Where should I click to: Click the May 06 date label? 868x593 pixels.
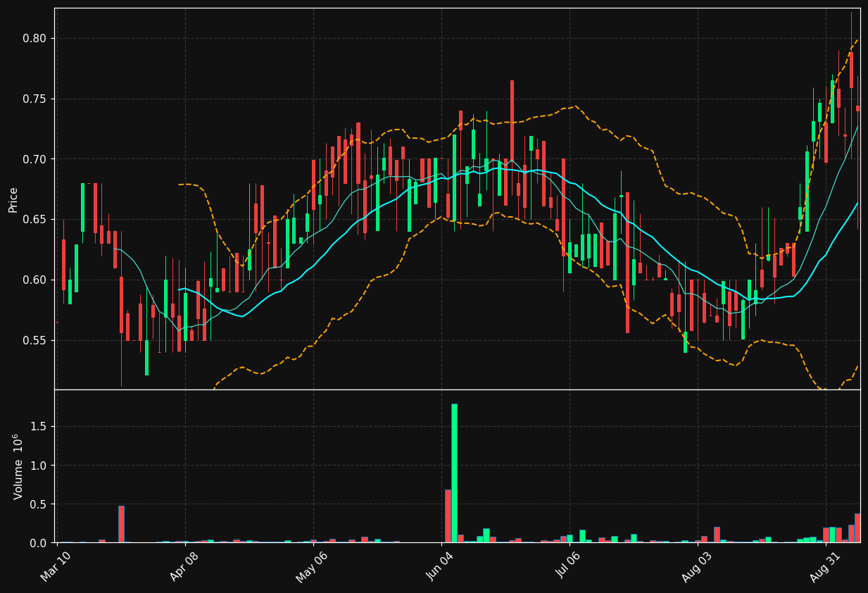coord(312,567)
